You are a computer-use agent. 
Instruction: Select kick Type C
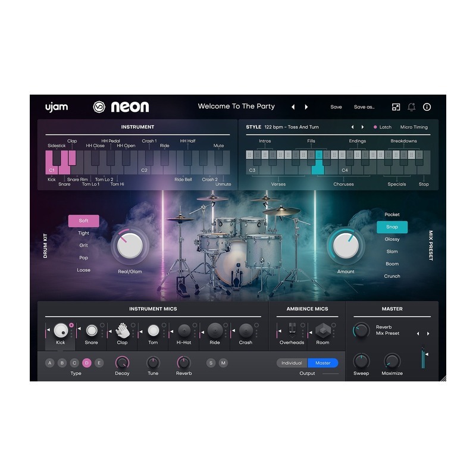74,363
